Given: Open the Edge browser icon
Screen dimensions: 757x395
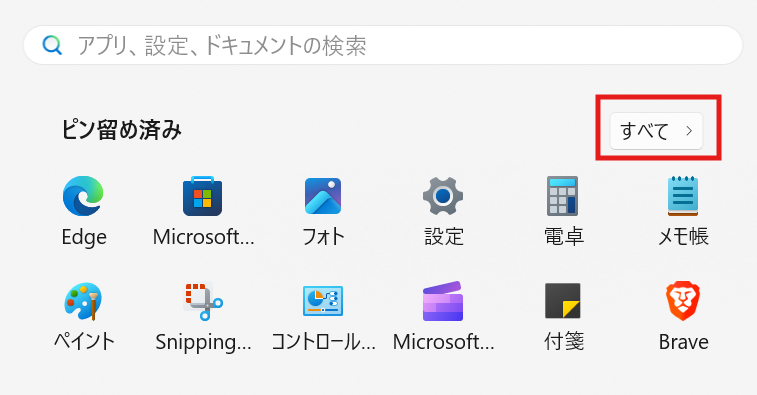Looking at the screenshot, I should 83,196.
